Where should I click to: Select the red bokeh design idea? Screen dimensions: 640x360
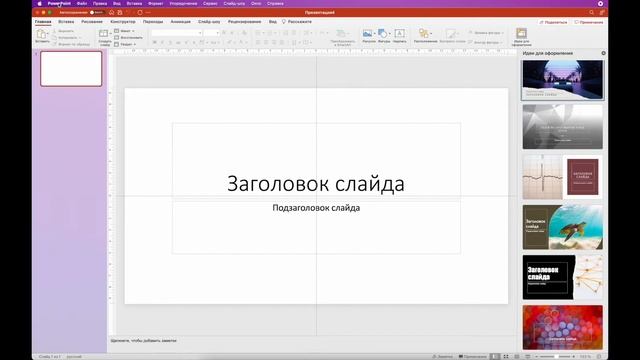tap(562, 327)
